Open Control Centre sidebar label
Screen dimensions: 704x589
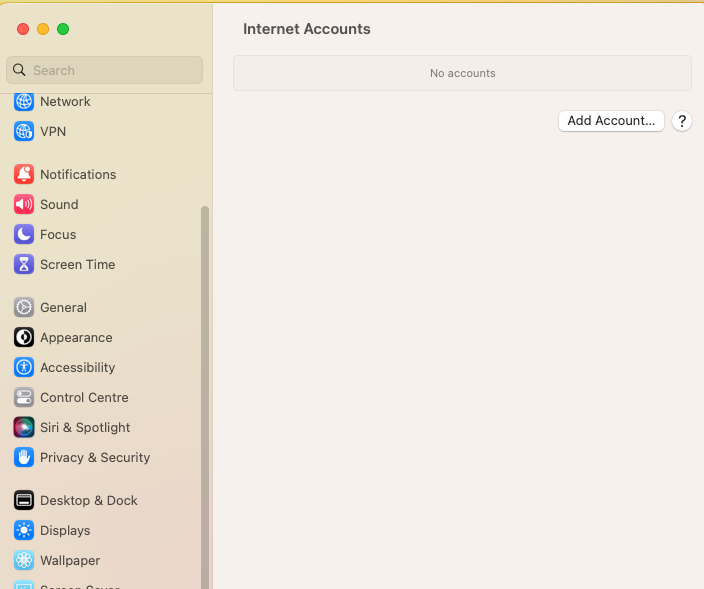tap(84, 397)
